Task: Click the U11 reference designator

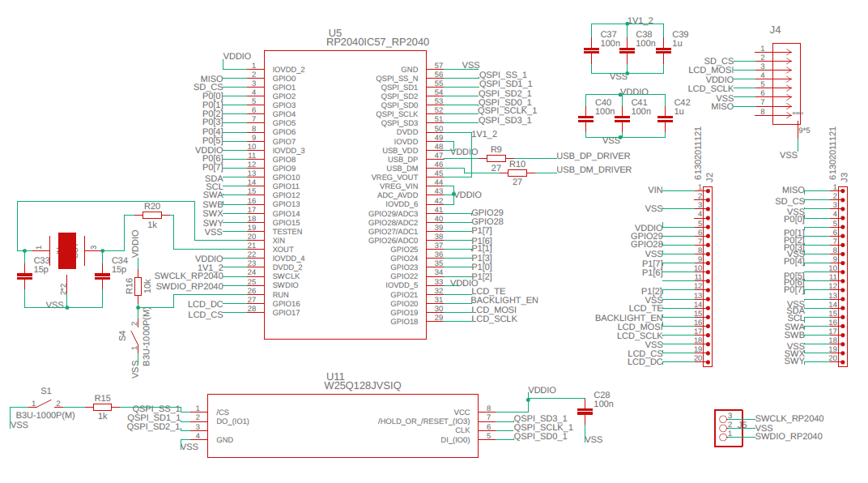Action: [335, 377]
